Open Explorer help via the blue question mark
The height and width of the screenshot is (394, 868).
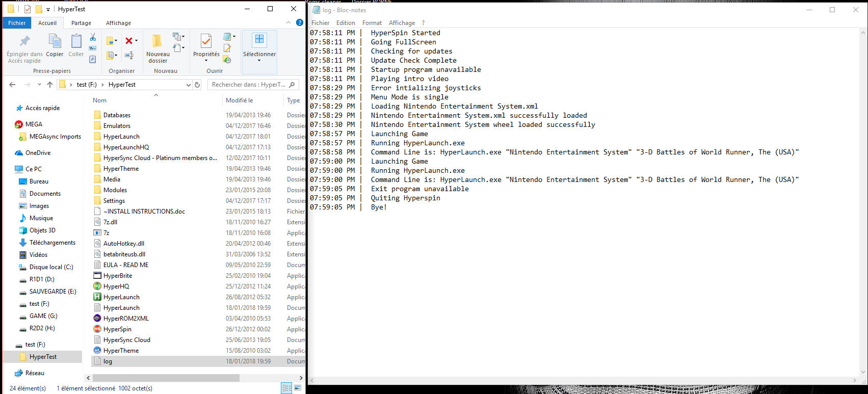pyautogui.click(x=300, y=22)
